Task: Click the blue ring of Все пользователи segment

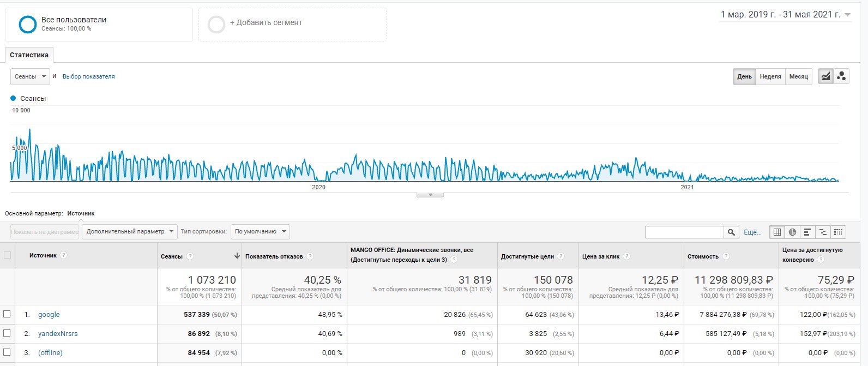Action: click(x=27, y=25)
